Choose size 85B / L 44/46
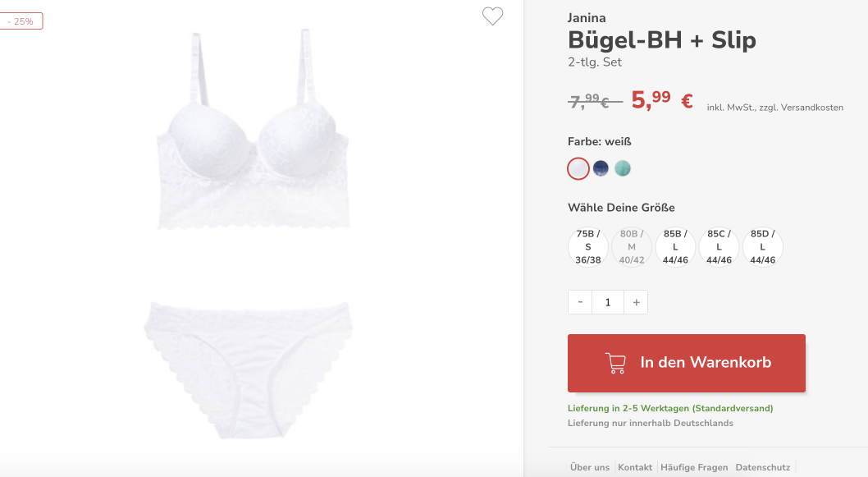868x477 pixels. click(675, 247)
